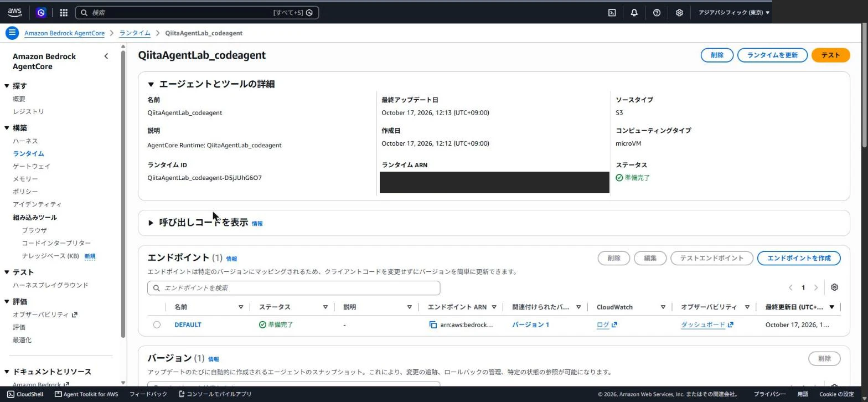This screenshot has height=402, width=868.
Task: Open ブラウザ under 組み込みツール
Action: (34, 230)
